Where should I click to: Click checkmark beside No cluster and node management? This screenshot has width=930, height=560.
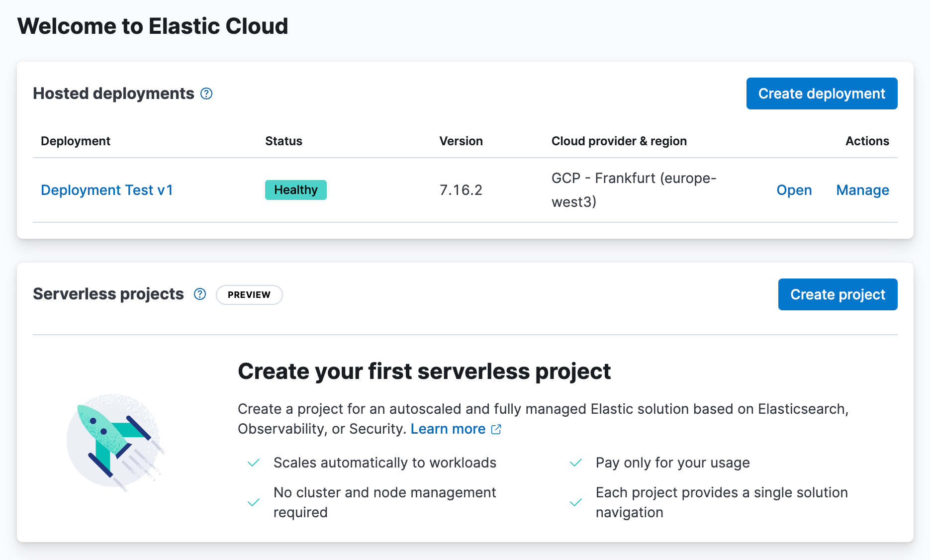point(254,503)
